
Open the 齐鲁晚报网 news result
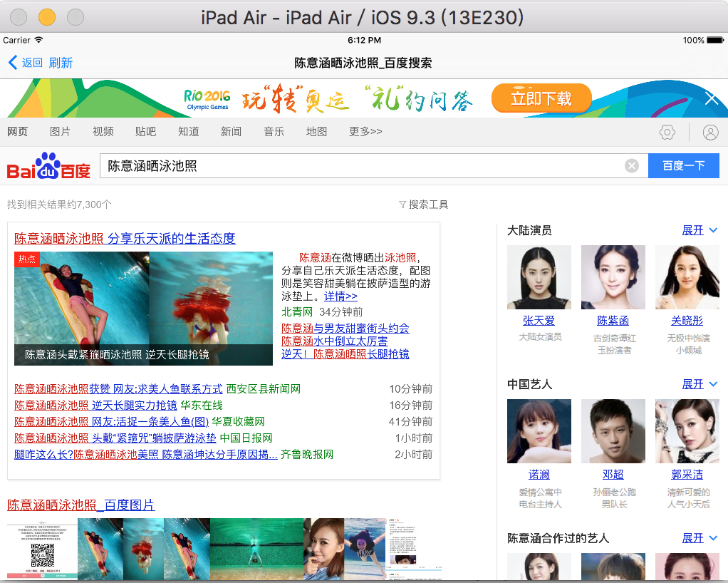click(x=146, y=454)
